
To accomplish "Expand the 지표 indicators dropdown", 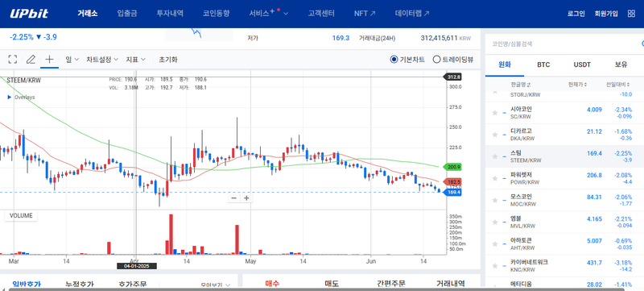I will [x=136, y=59].
